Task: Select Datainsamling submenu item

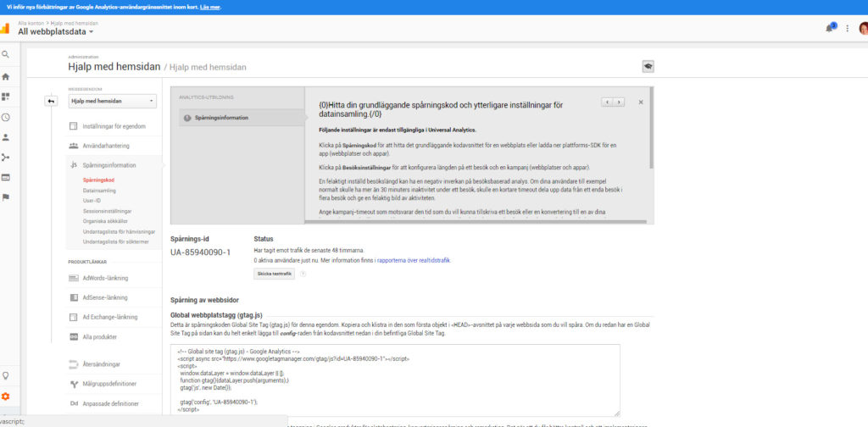Action: point(99,191)
